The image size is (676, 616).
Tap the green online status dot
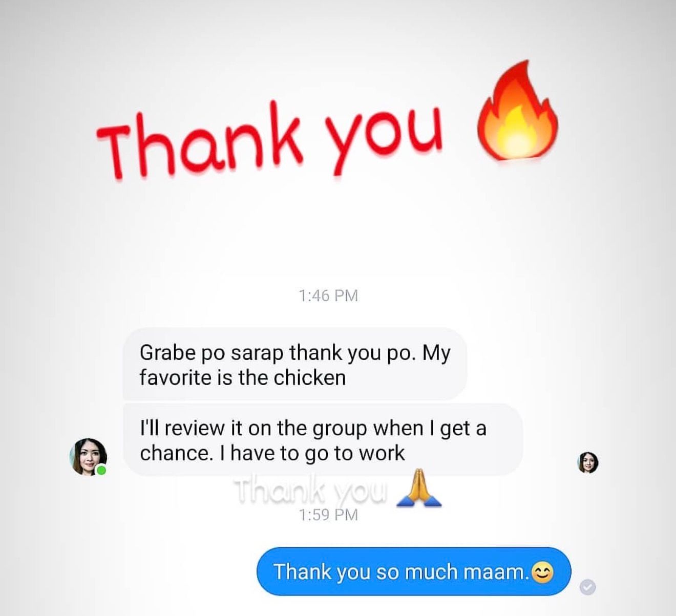tap(101, 470)
